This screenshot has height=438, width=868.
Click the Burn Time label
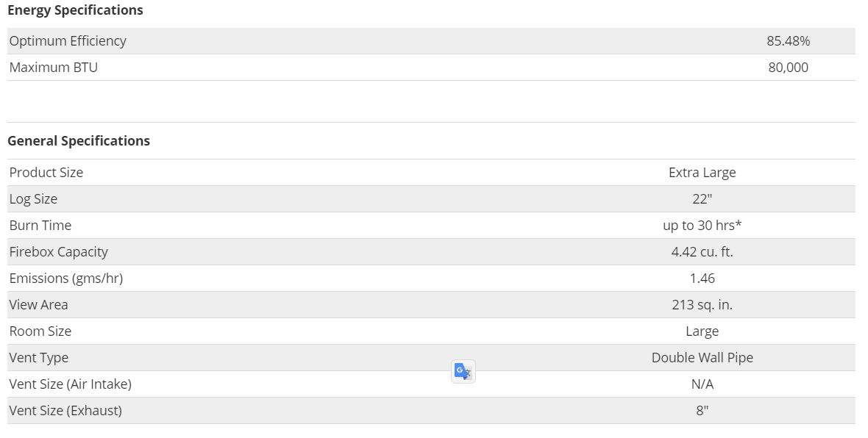click(40, 226)
